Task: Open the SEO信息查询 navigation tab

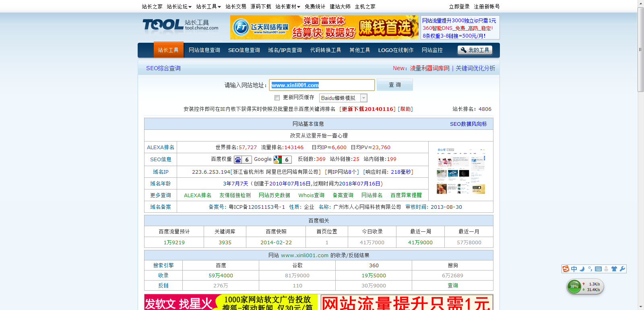Action: click(x=244, y=50)
